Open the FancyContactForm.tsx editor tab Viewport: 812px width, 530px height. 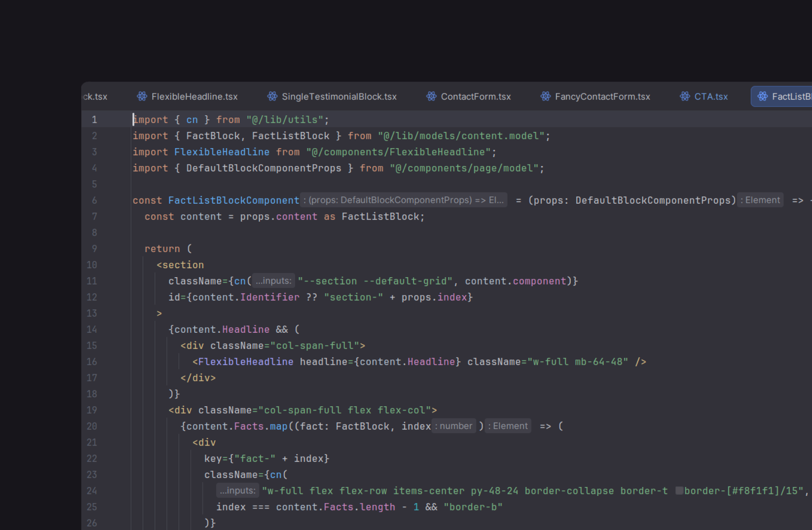595,97
